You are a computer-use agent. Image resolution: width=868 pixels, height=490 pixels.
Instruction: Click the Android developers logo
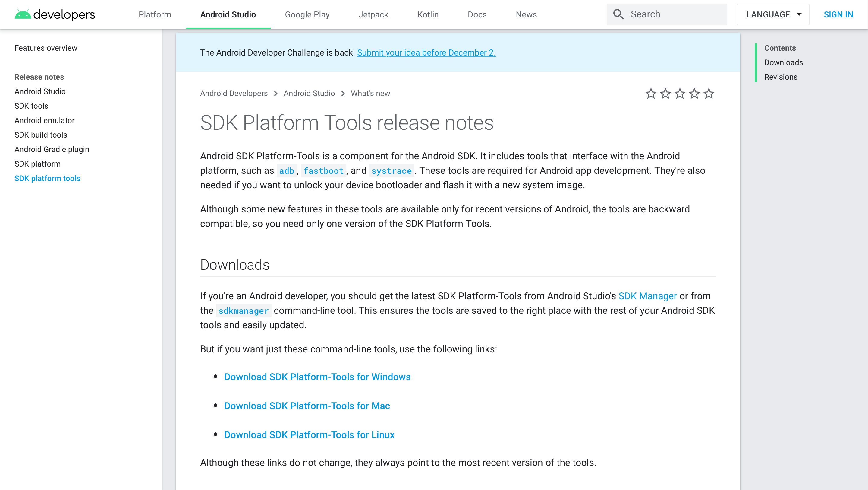[55, 14]
